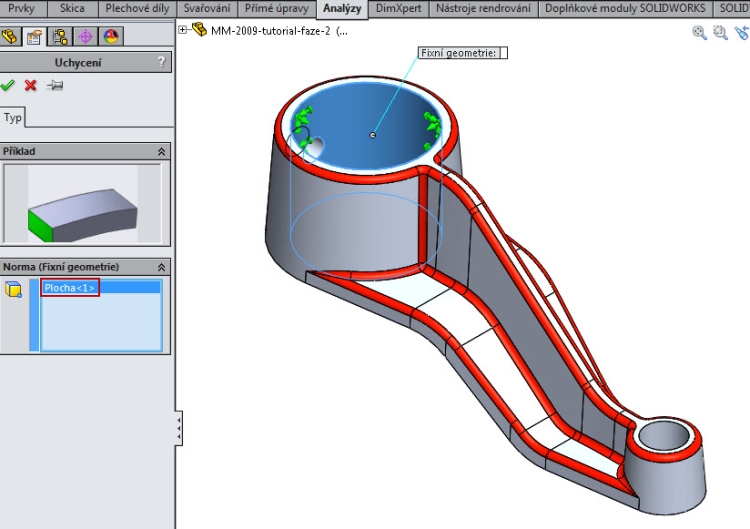
Task: Open the Přímé úpravy tab
Action: (x=276, y=8)
